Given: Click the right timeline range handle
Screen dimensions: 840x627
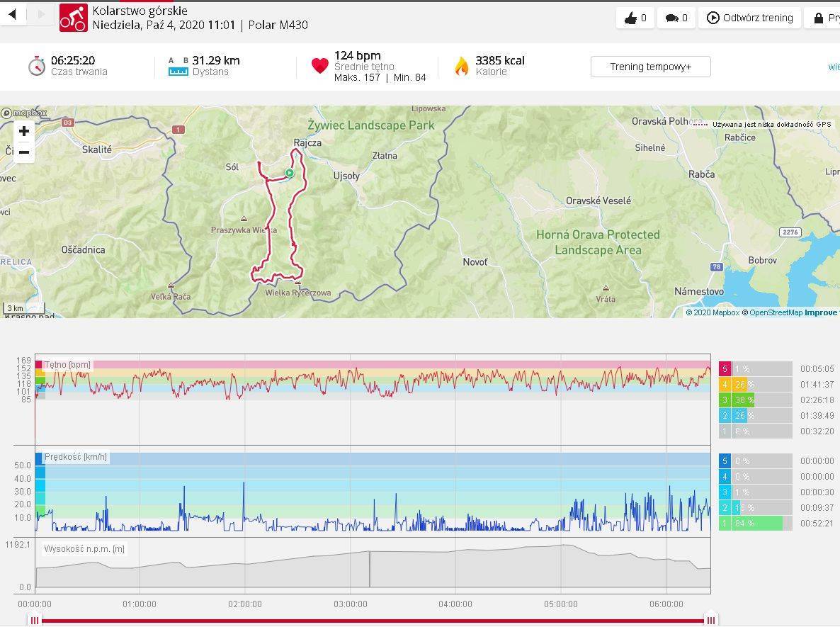Looking at the screenshot, I should (x=710, y=621).
